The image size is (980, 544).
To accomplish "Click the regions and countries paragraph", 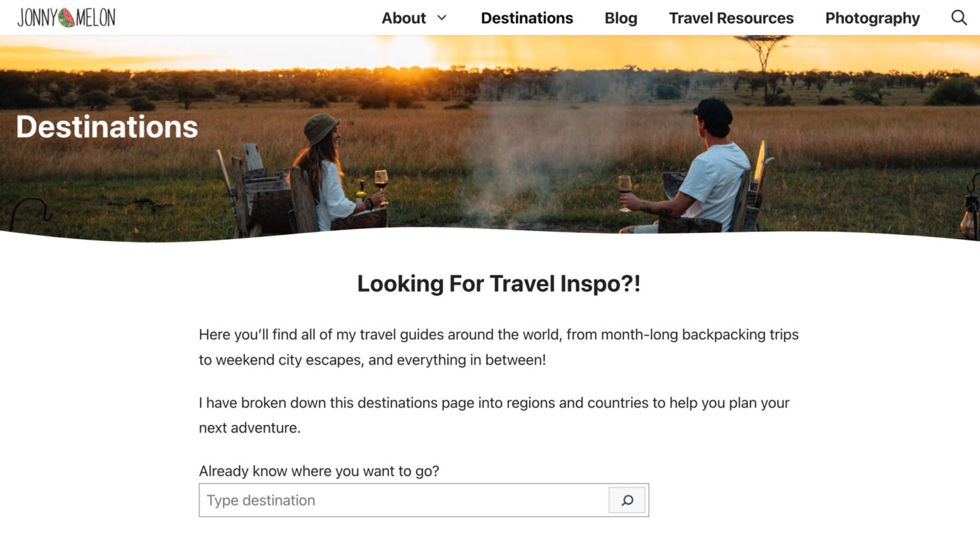I will point(494,415).
